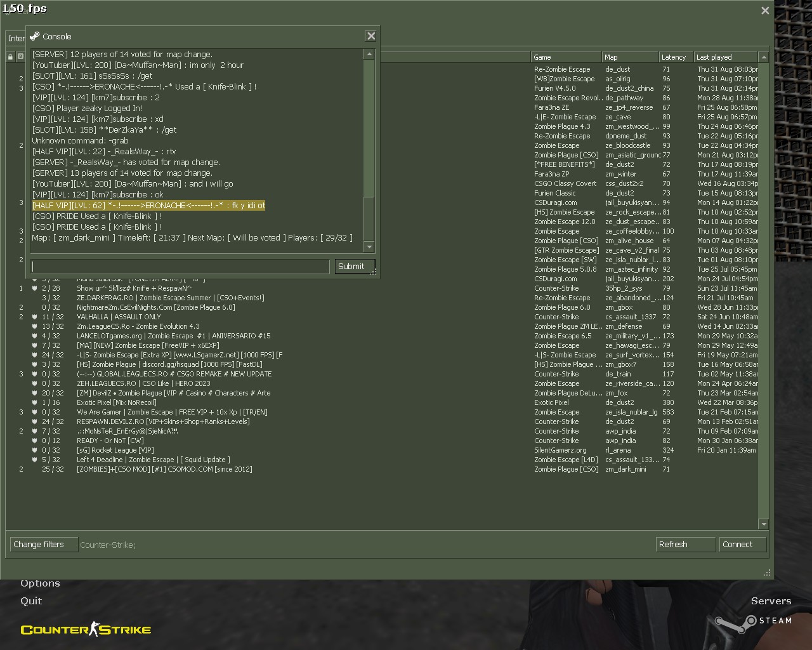The width and height of the screenshot is (812, 650).
Task: Click the jail_buyukisyan map cell with latency 202
Action: tap(631, 279)
